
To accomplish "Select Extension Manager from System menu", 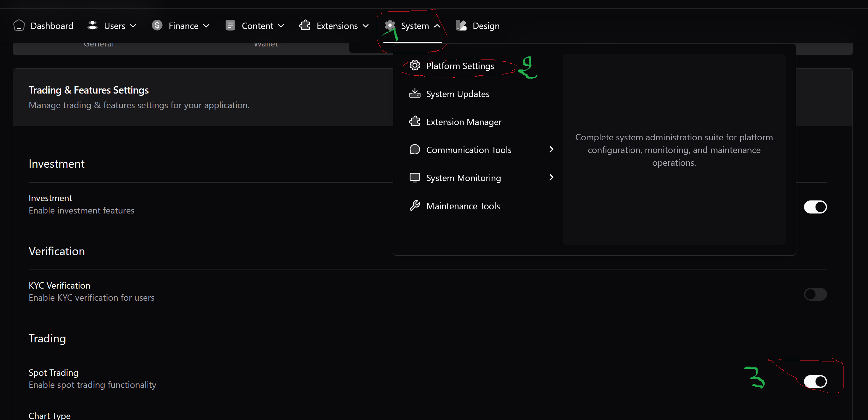I will point(463,122).
